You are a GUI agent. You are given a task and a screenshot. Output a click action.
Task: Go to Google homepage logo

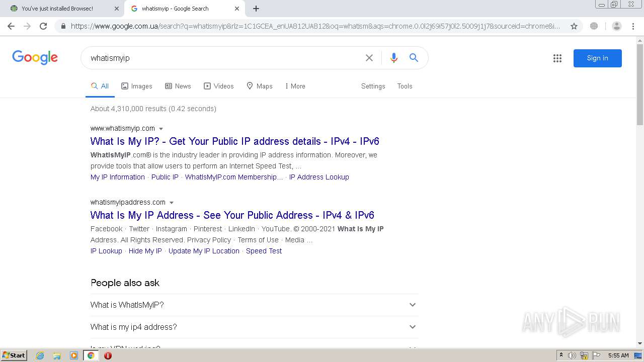coord(35,58)
